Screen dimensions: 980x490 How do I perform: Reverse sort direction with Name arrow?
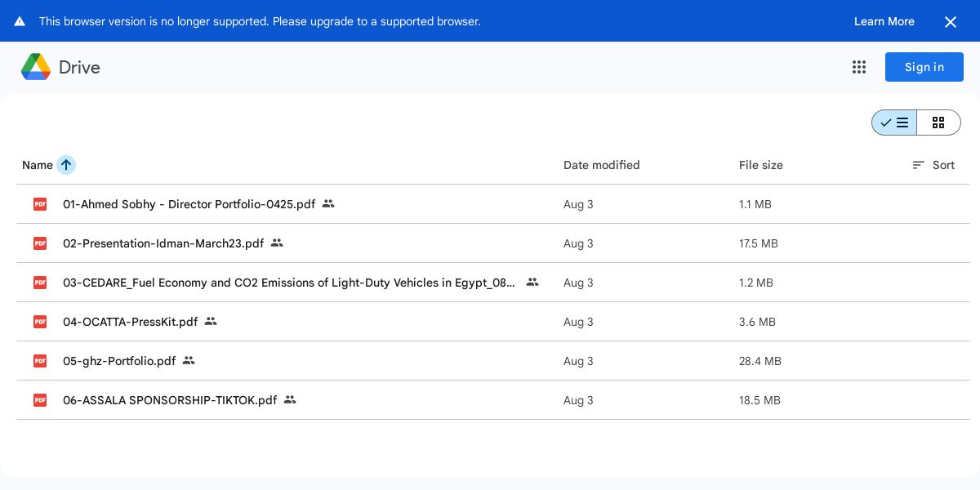(x=66, y=165)
